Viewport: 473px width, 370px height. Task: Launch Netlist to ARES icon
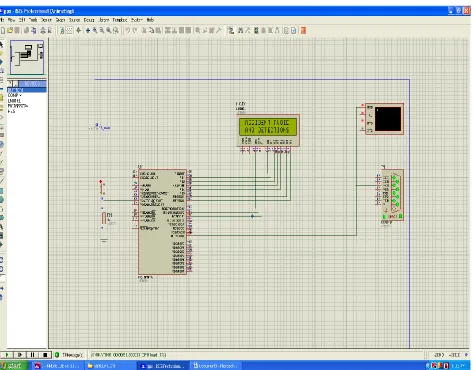(x=303, y=31)
